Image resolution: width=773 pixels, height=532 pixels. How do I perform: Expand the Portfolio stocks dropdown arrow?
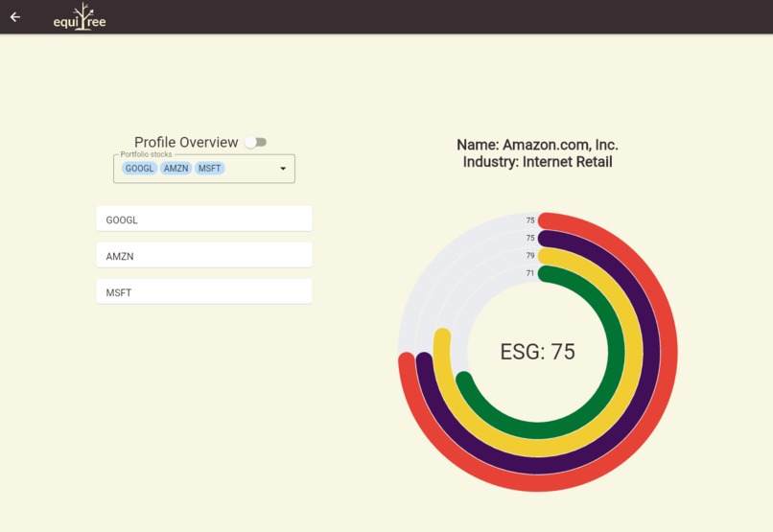tap(283, 169)
